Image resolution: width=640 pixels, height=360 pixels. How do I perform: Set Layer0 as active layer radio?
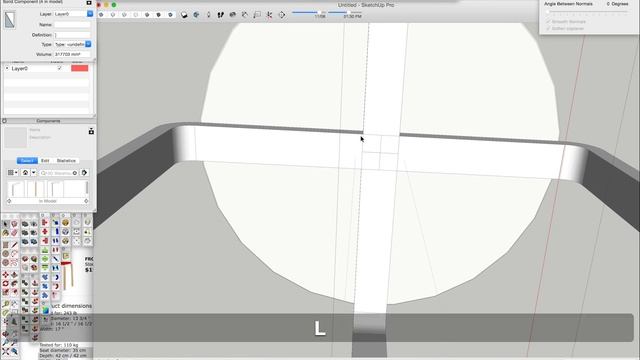point(7,69)
